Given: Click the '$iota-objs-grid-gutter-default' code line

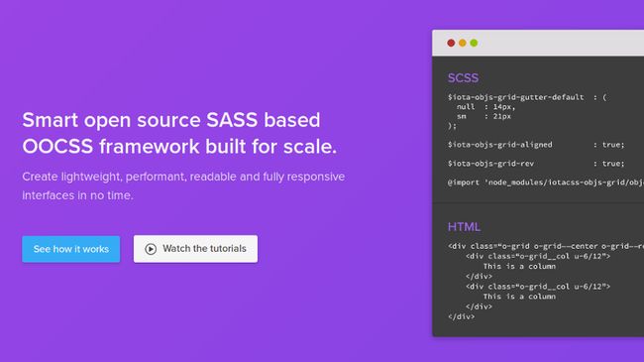Looking at the screenshot, I should pyautogui.click(x=527, y=97).
